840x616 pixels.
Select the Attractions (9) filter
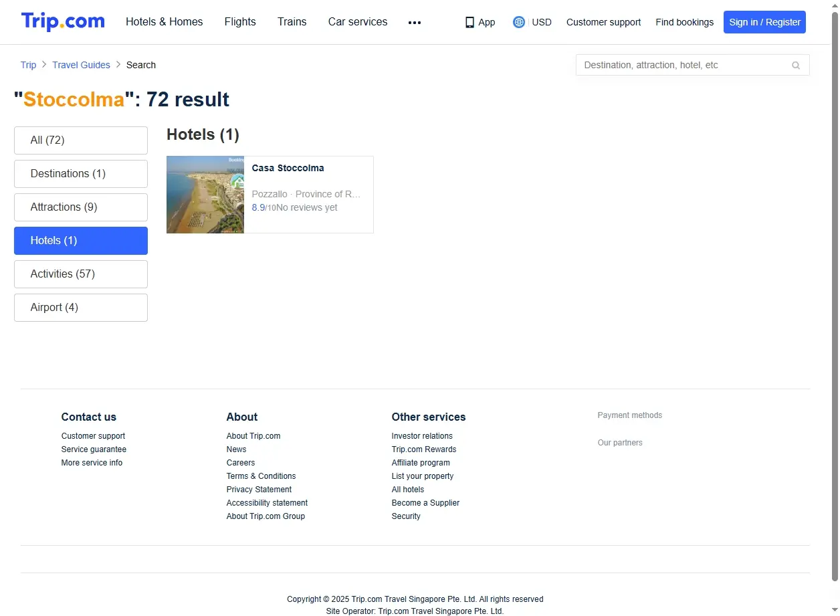pos(81,207)
